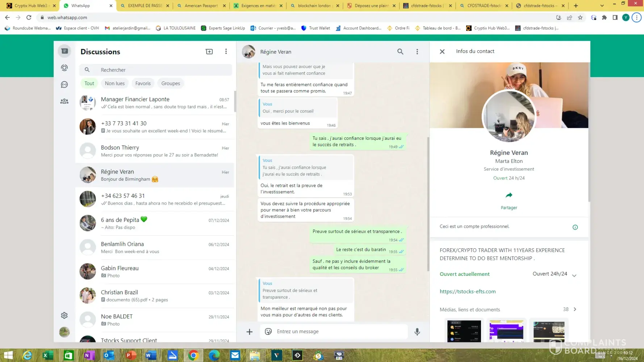Switch to the Déposez une plainte tab
Image resolution: width=644 pixels, height=362 pixels.
click(371, 5)
